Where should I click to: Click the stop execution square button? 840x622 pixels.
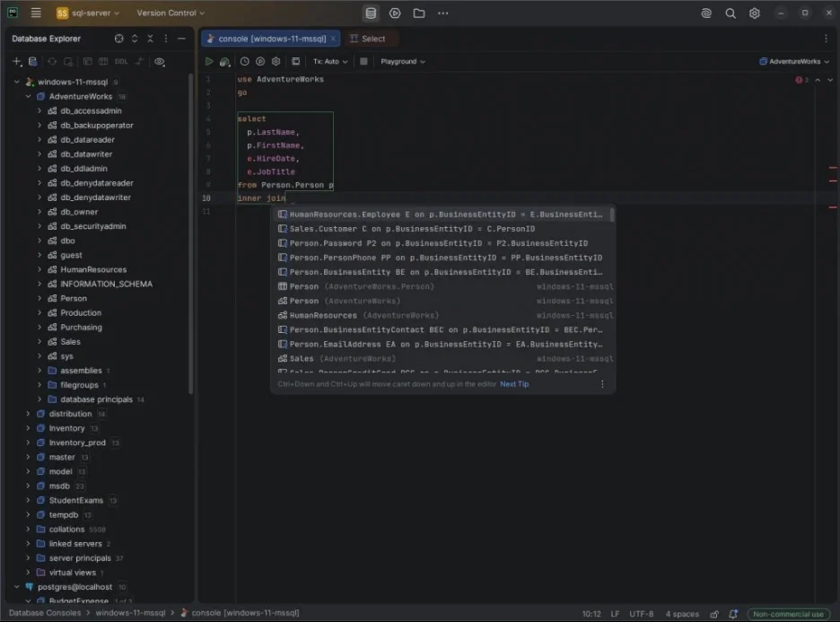[x=363, y=62]
